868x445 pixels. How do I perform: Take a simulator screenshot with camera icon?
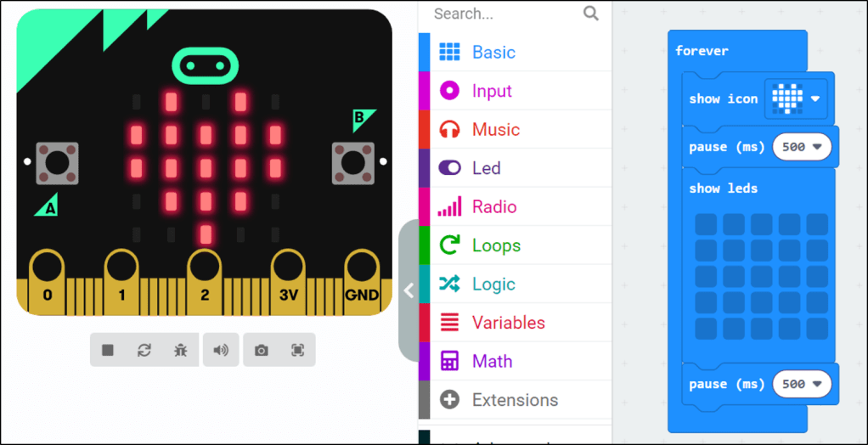point(262,350)
